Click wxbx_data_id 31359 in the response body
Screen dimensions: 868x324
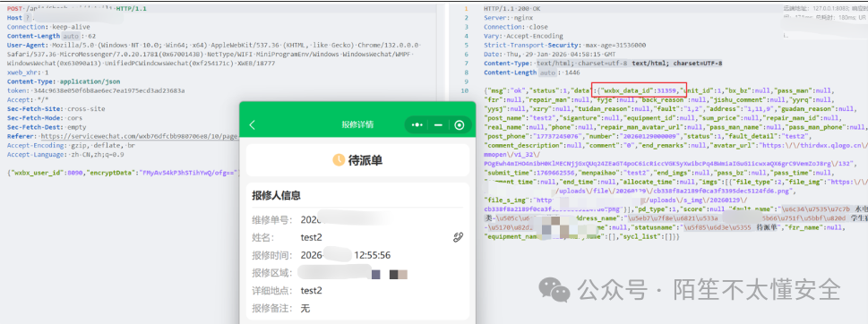tap(639, 90)
